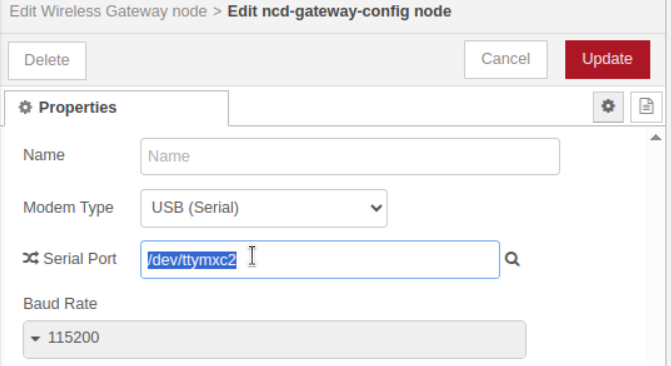Focus the Name input field
Viewport: 671px width, 366px height.
click(x=350, y=156)
